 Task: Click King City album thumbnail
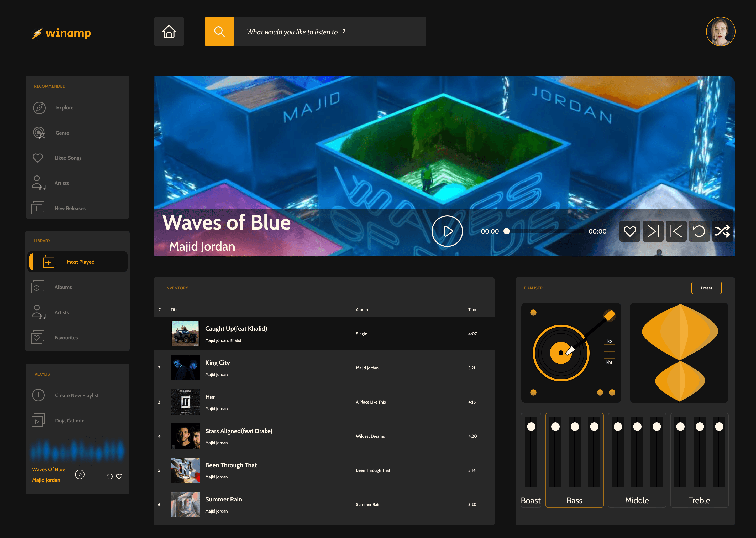click(x=185, y=368)
